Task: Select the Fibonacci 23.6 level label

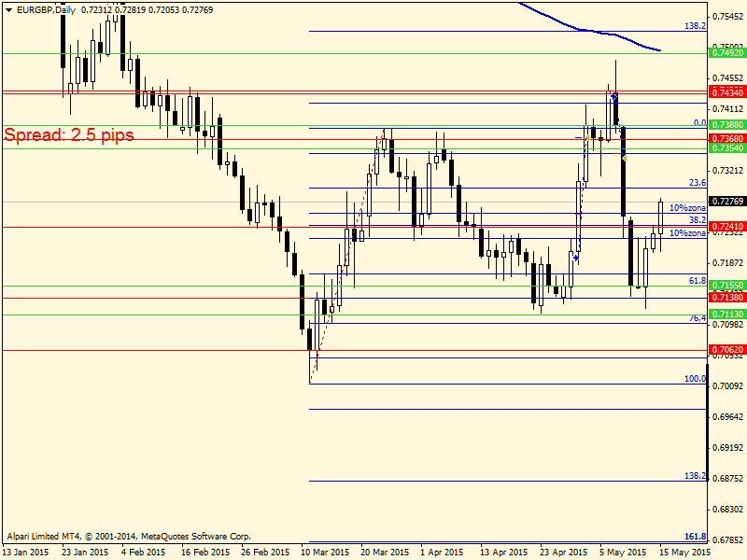Action: coord(698,183)
